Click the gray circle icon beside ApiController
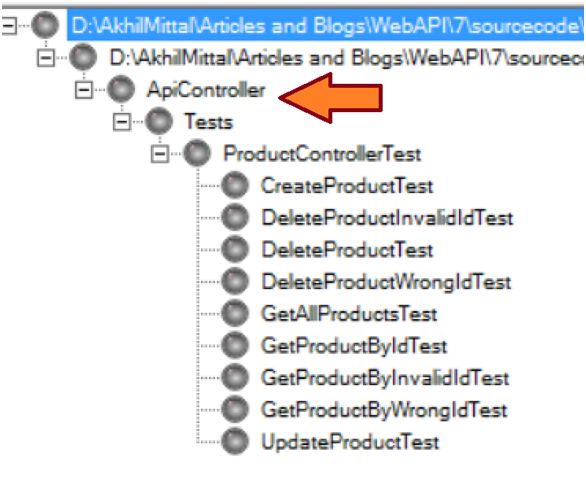586x480 pixels. (x=121, y=89)
